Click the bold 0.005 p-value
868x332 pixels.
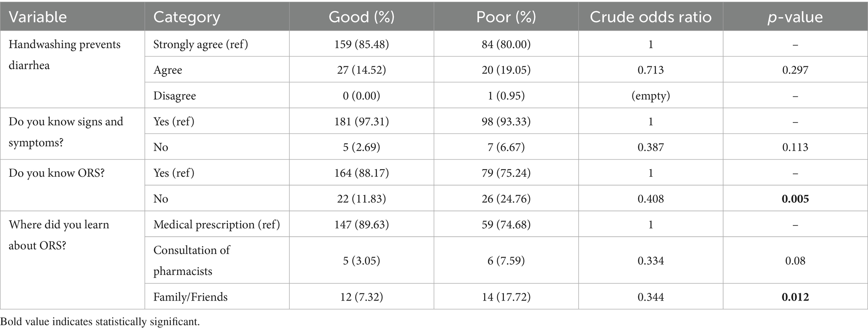pos(795,199)
